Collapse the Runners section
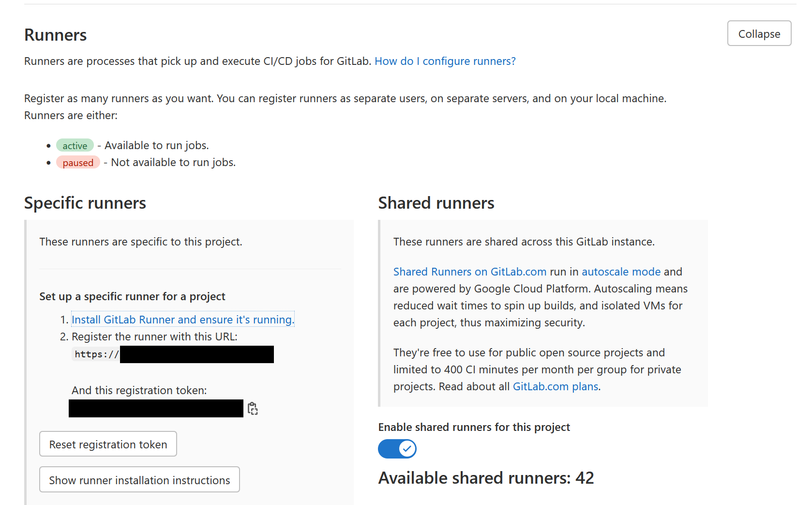The width and height of the screenshot is (812, 505). coord(759,33)
